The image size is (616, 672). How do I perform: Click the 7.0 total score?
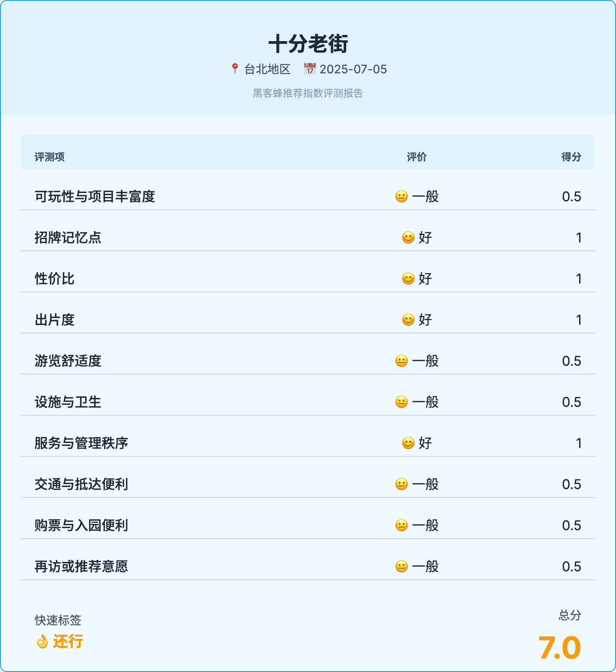point(559,648)
